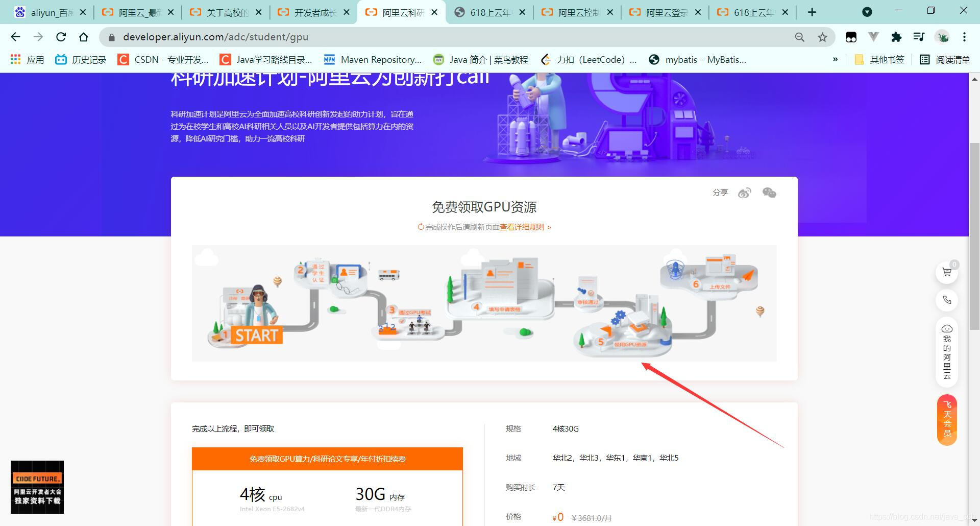
Task: Open the 阅读清单 reading list
Action: pos(945,60)
